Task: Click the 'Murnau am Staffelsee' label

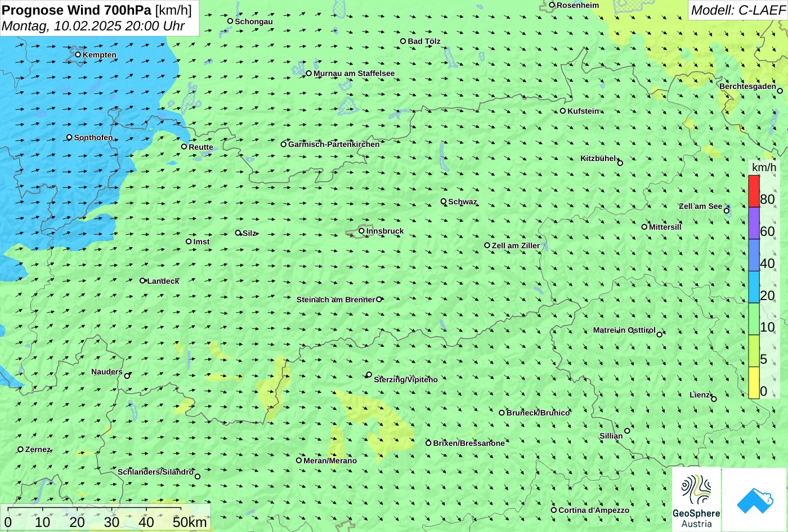Action: [354, 73]
